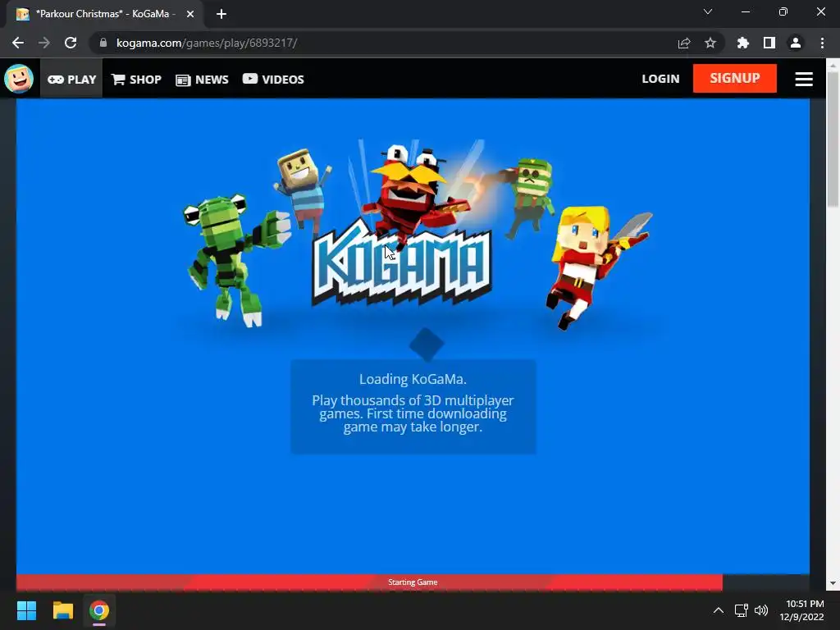Click the Loading KoGaMa text

click(x=413, y=379)
